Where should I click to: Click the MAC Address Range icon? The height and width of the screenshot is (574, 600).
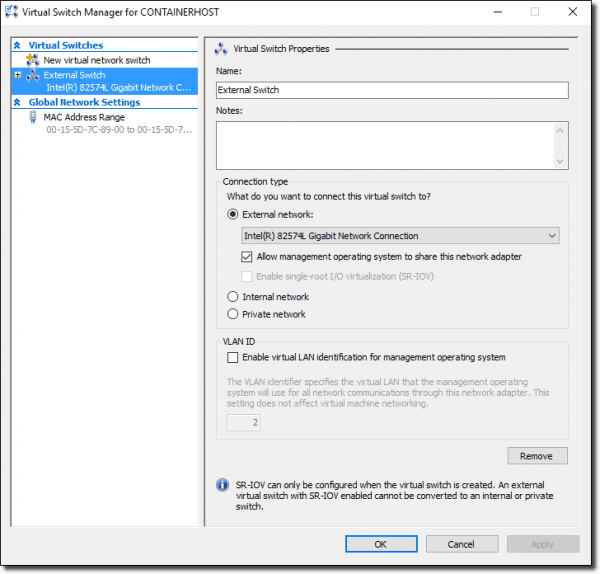pyautogui.click(x=33, y=117)
